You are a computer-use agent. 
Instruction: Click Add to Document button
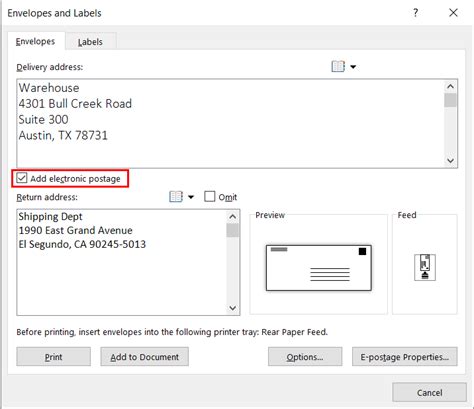145,357
